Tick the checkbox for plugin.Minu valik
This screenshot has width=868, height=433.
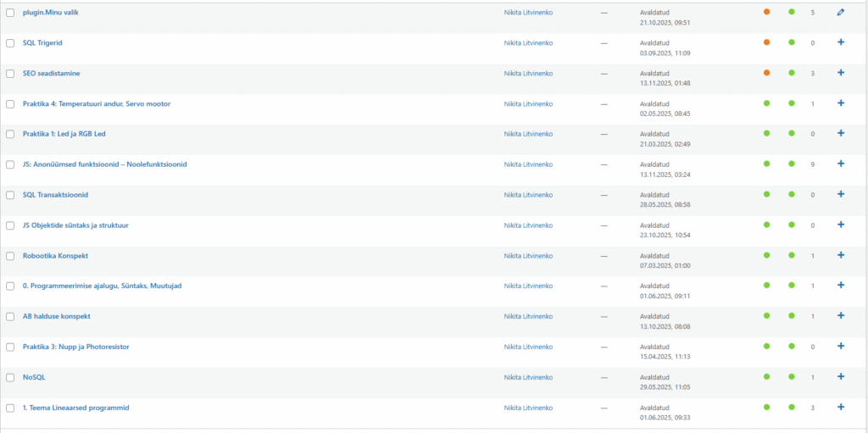point(10,13)
